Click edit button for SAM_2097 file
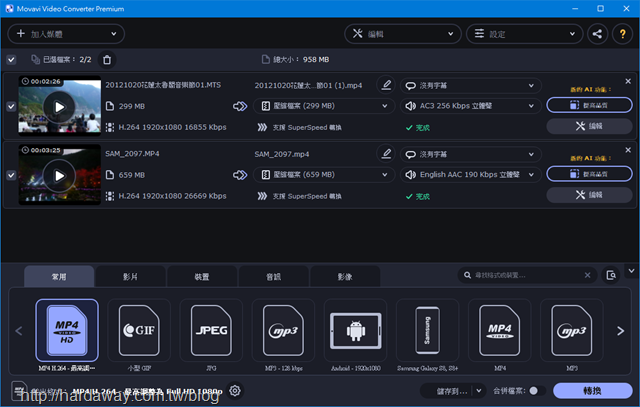 (x=589, y=195)
